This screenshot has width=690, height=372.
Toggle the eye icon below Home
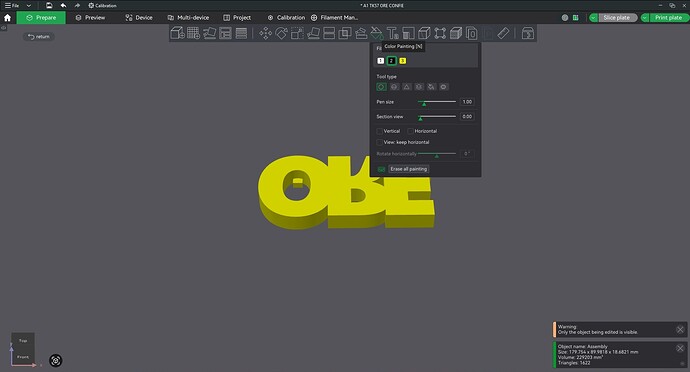[4, 28]
